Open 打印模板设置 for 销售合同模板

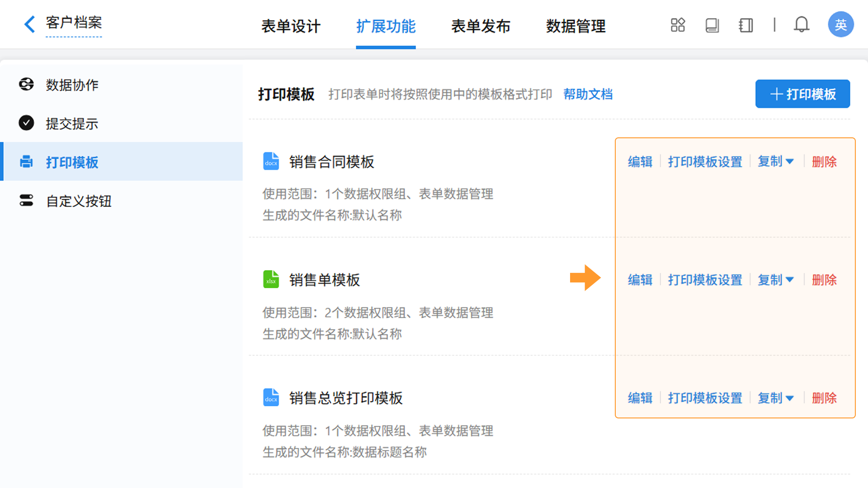click(x=705, y=161)
